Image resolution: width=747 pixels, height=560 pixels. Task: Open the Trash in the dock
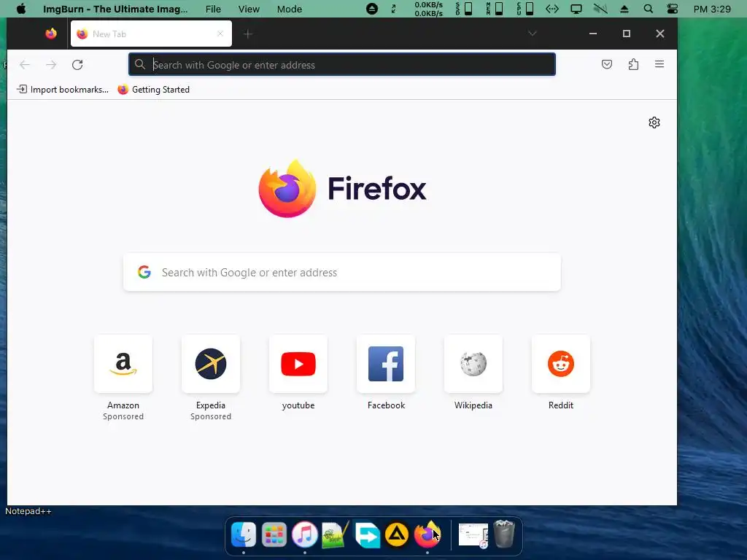point(504,534)
